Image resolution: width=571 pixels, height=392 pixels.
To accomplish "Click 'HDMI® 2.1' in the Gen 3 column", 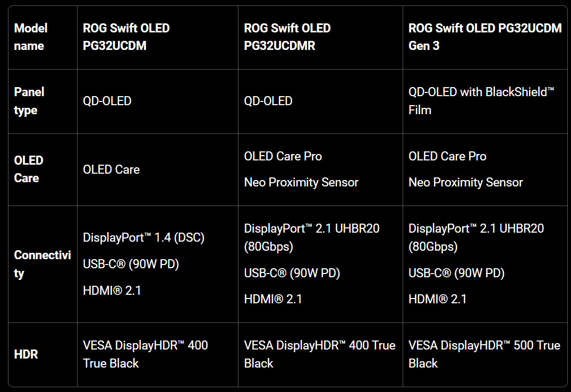I will pos(438,299).
